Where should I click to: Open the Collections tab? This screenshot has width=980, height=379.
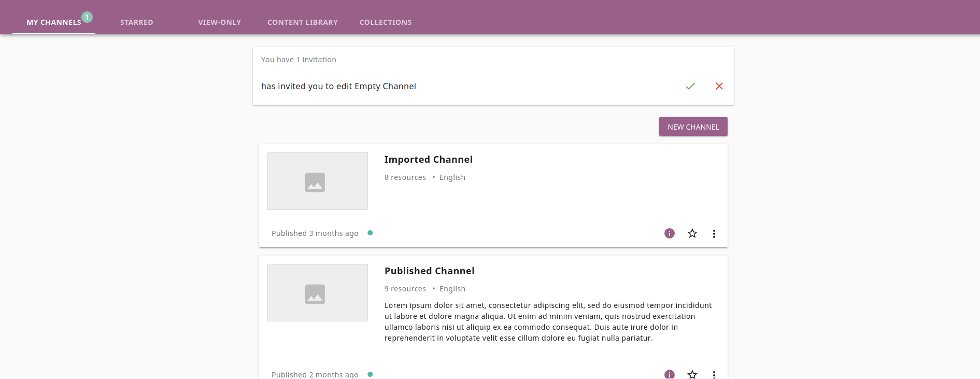coord(386,22)
